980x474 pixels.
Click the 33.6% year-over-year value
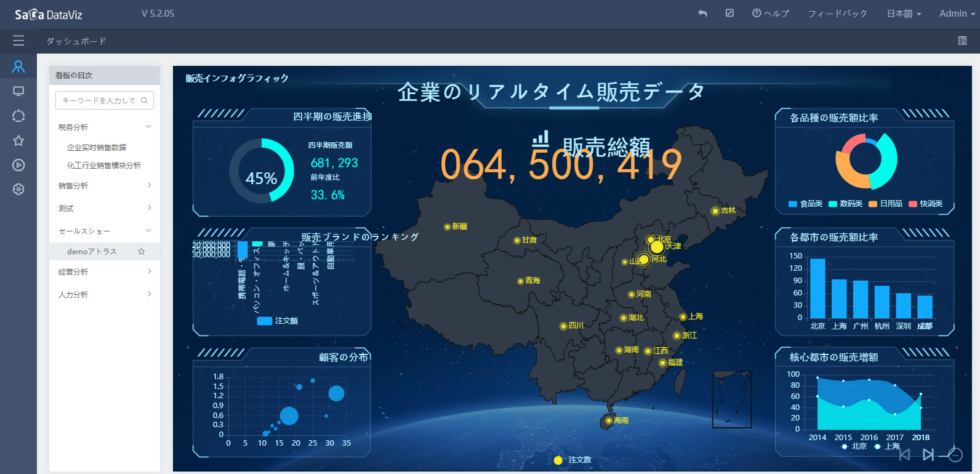(327, 195)
